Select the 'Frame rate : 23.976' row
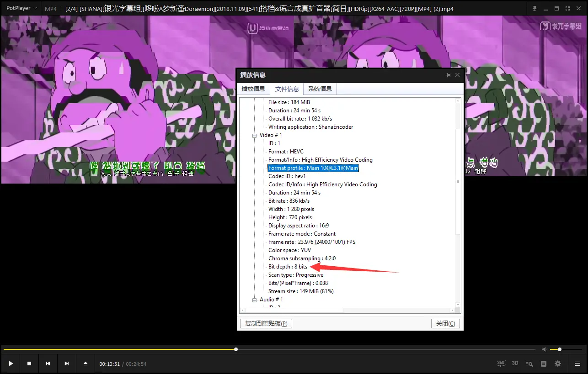 (312, 242)
